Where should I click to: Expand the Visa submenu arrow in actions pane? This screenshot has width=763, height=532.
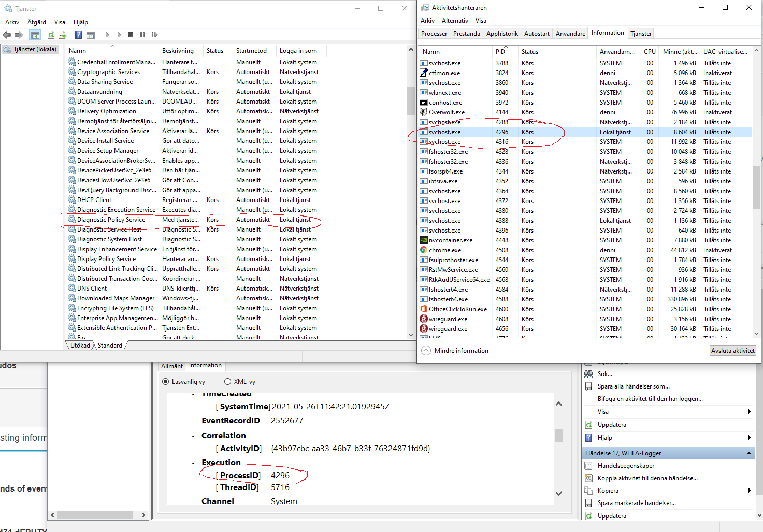point(750,411)
